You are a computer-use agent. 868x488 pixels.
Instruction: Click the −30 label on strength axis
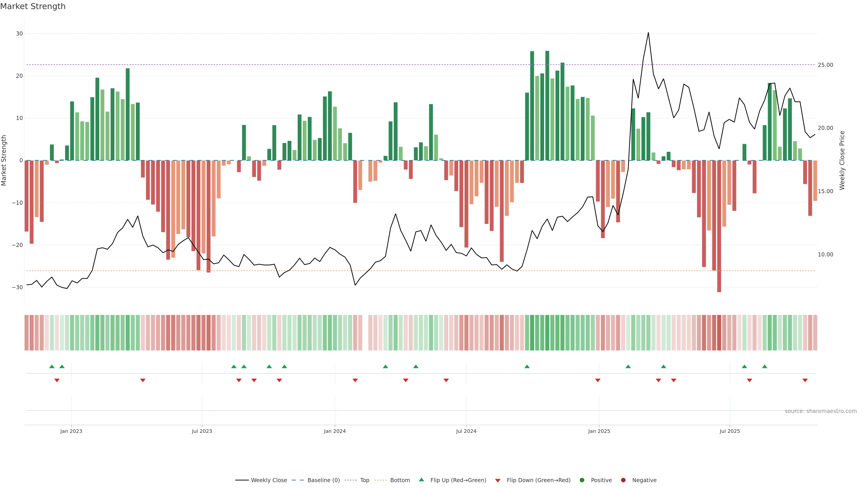click(17, 287)
